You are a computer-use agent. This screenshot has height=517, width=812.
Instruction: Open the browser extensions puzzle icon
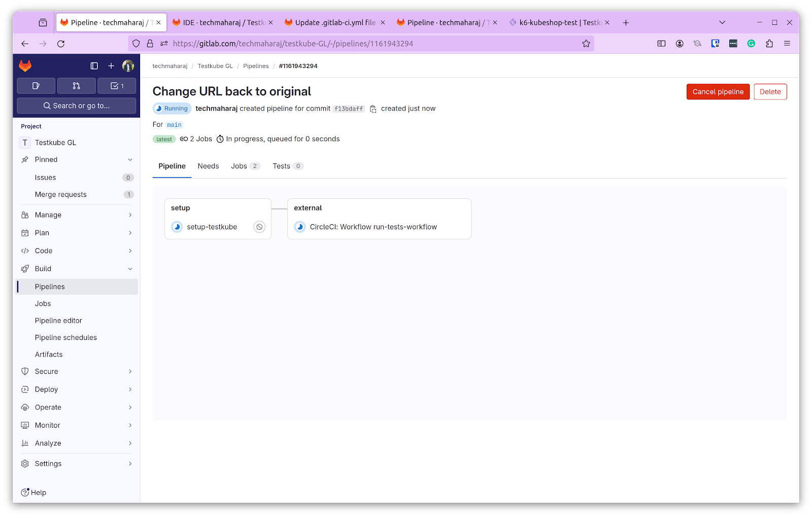[x=769, y=44]
